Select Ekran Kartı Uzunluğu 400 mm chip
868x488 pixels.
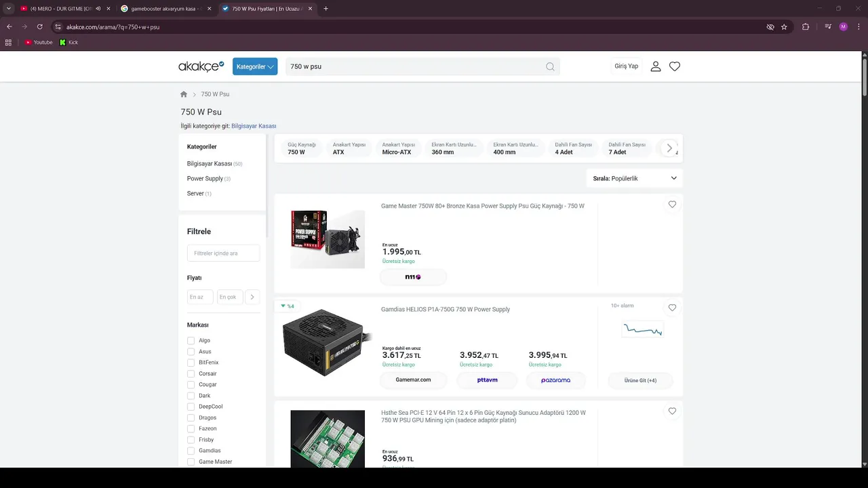click(516, 148)
